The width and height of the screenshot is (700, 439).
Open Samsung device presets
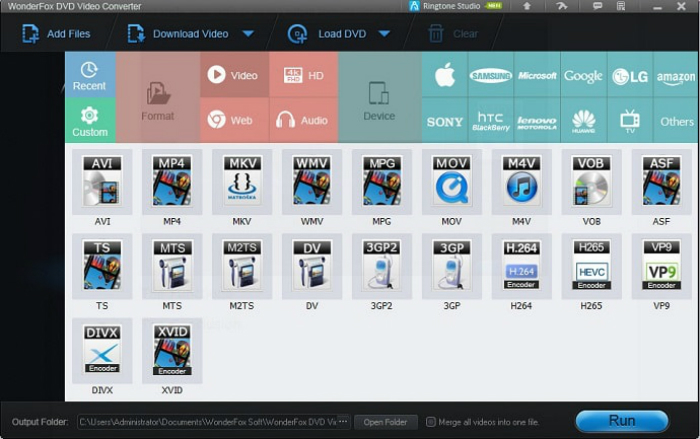click(x=491, y=75)
